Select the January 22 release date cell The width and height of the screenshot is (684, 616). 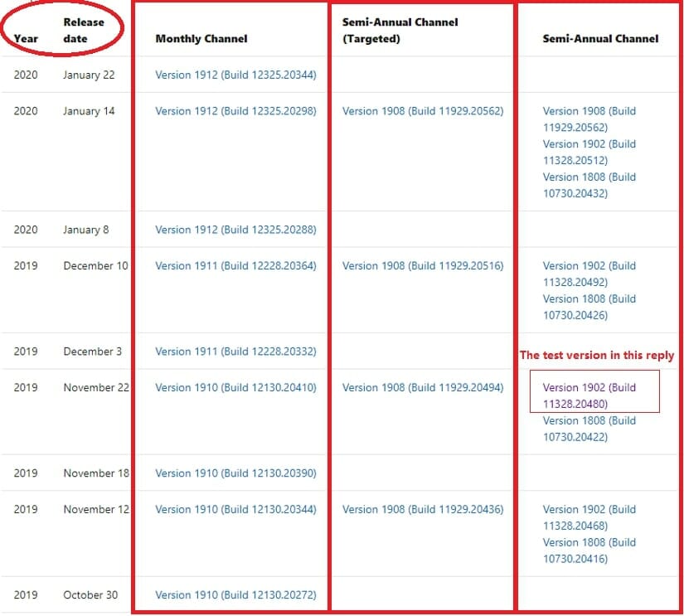(x=89, y=75)
